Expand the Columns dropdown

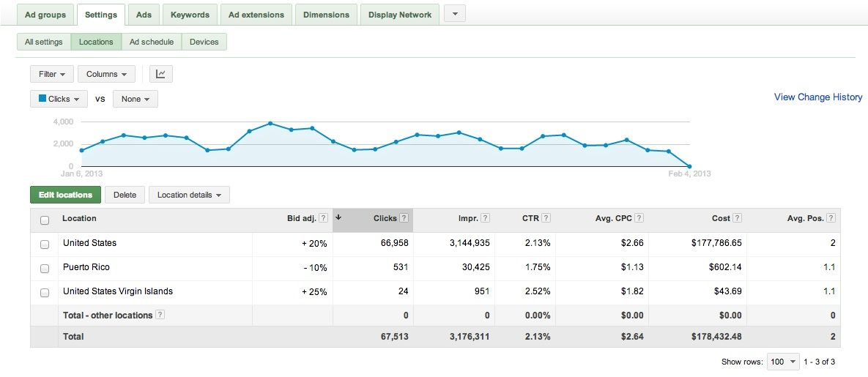tap(106, 74)
